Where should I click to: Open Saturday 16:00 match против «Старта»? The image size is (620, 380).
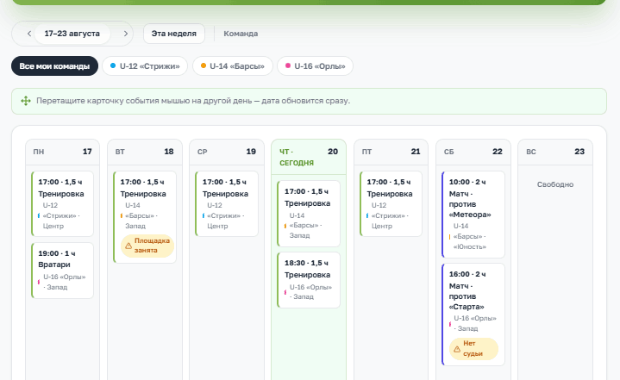point(473,314)
